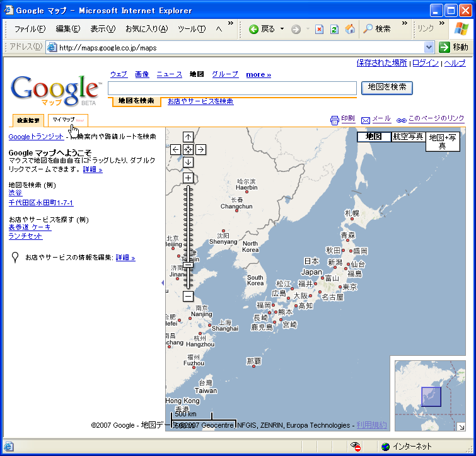This screenshot has width=476, height=456.
Task: Click the ログイン link
Action: click(426, 63)
